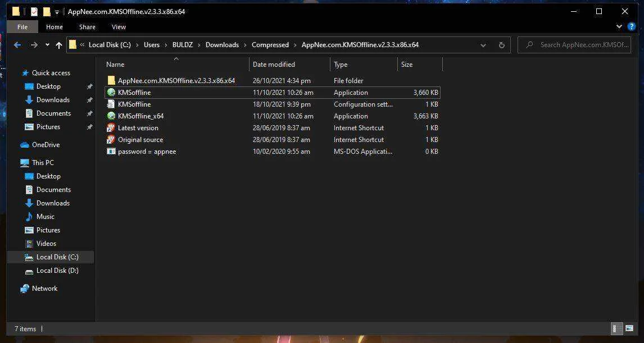Select the Original source shortcut icon
The height and width of the screenshot is (343, 644).
(x=111, y=139)
